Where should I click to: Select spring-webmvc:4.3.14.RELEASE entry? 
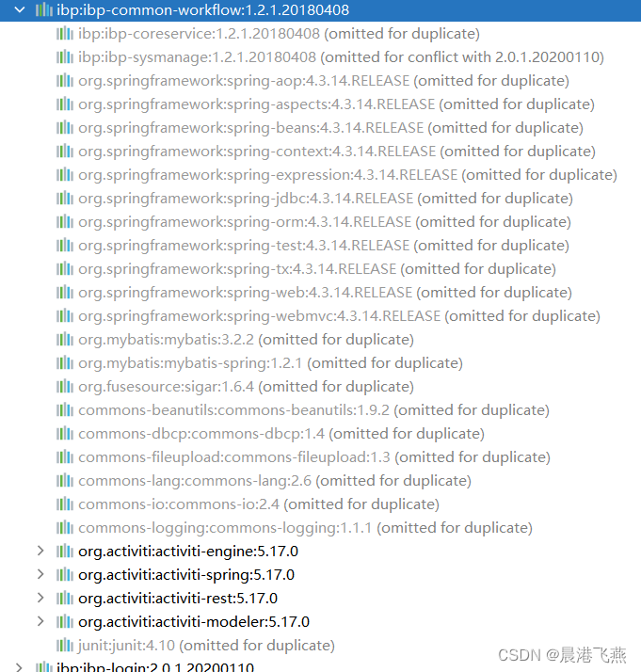[x=340, y=316]
